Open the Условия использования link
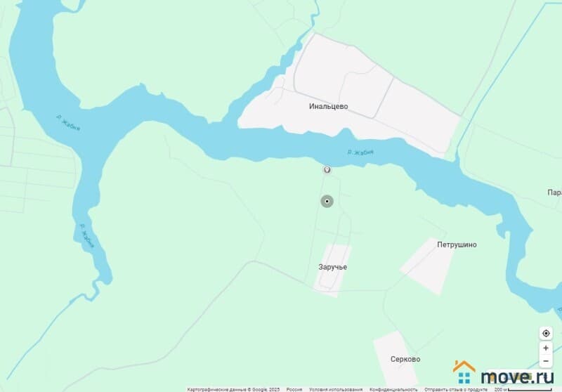The width and height of the screenshot is (562, 392). tap(336, 389)
